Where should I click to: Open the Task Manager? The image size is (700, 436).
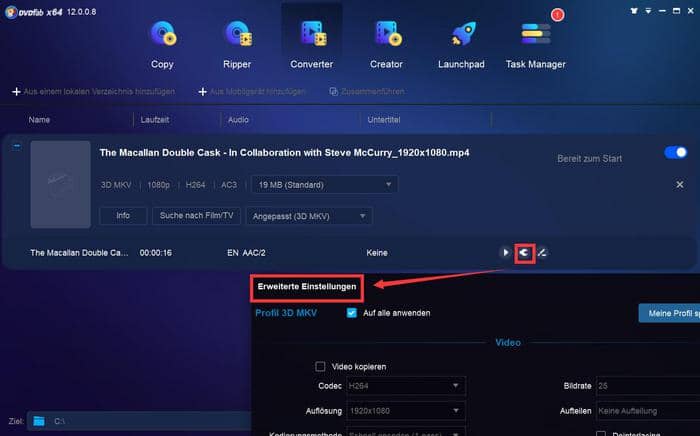[x=536, y=44]
